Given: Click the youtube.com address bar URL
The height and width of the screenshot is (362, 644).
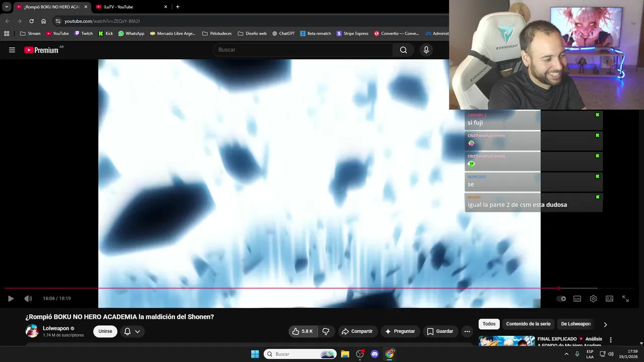Looking at the screenshot, I should click(x=102, y=21).
